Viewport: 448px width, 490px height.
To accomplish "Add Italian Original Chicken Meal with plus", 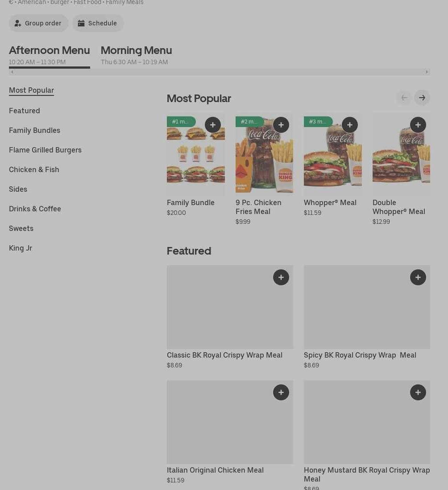I will 281,392.
